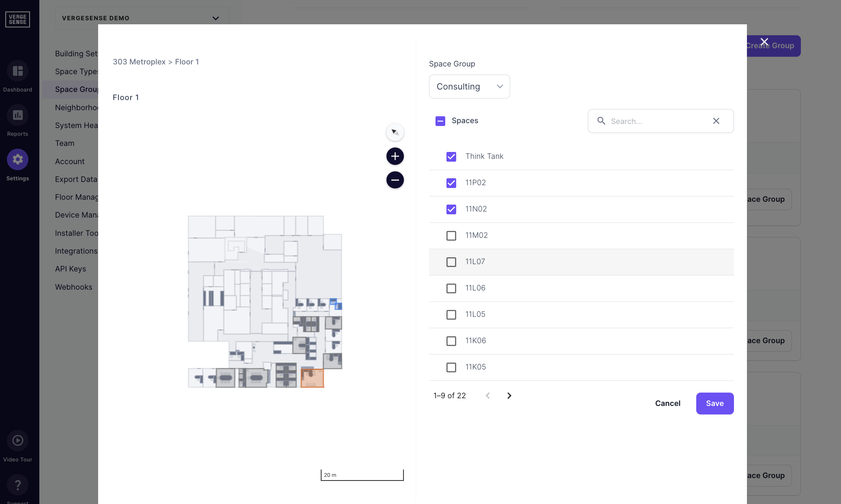Check the 11L06 checkbox
Viewport: 841px width, 504px height.
tap(451, 288)
